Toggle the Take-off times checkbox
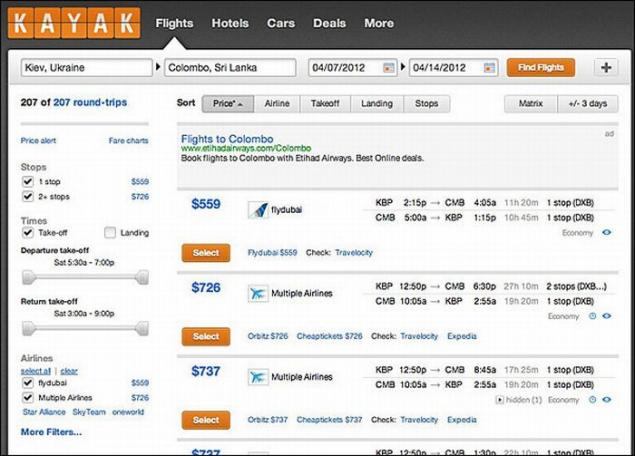 tap(28, 232)
